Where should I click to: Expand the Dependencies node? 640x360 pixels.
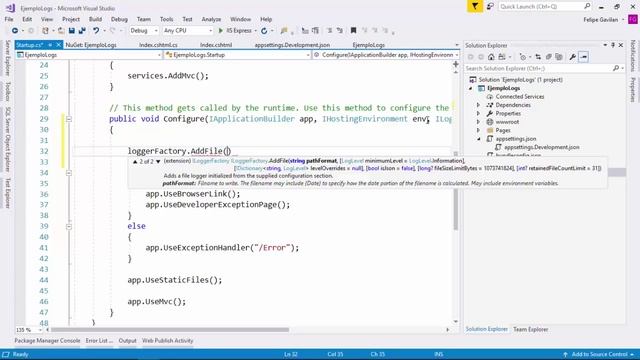coord(478,105)
